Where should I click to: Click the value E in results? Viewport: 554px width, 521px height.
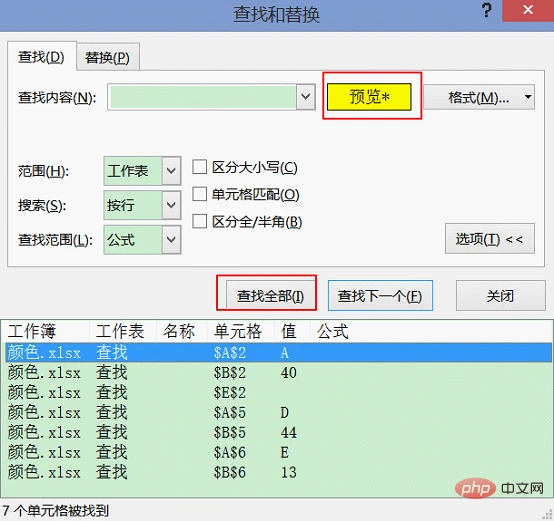coord(285,452)
